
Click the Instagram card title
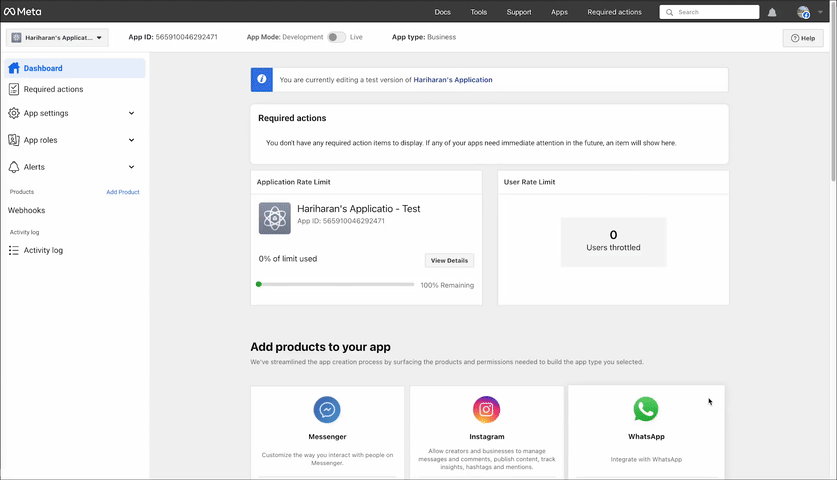pyautogui.click(x=487, y=437)
